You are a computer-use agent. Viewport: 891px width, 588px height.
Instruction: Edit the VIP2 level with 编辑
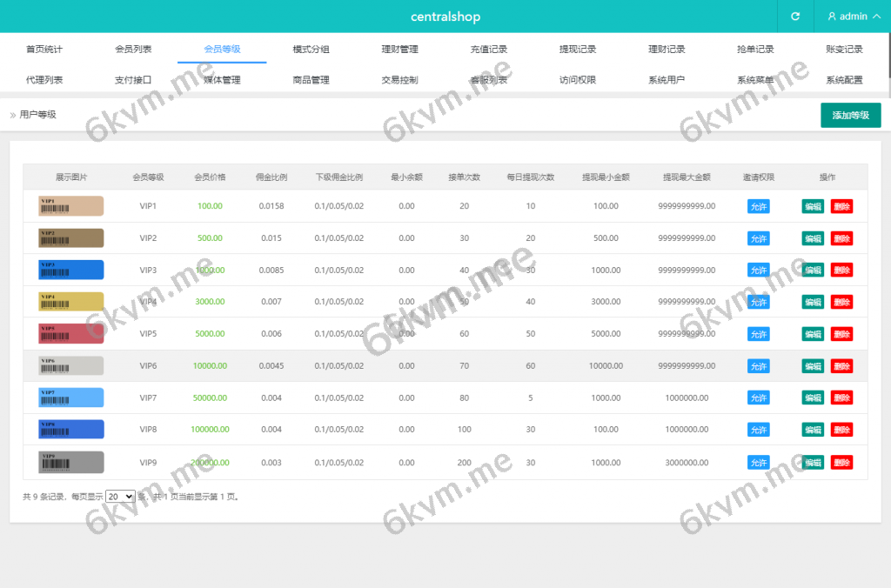tap(813, 238)
